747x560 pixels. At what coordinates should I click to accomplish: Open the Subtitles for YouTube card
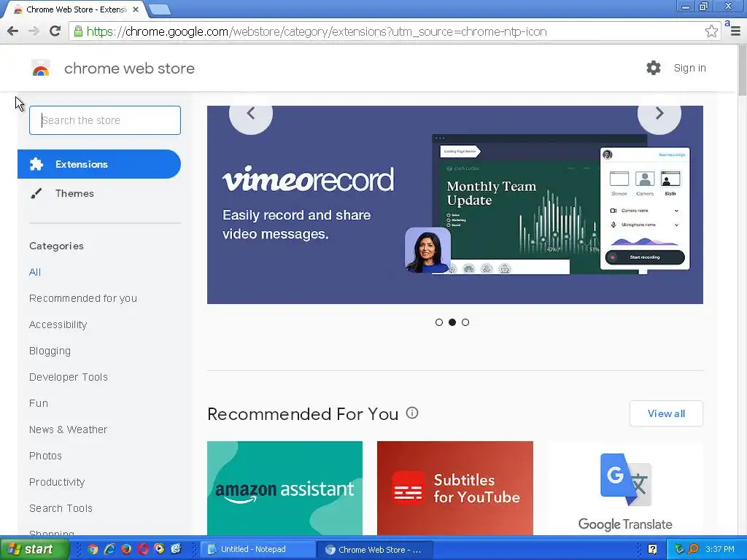pyautogui.click(x=455, y=488)
